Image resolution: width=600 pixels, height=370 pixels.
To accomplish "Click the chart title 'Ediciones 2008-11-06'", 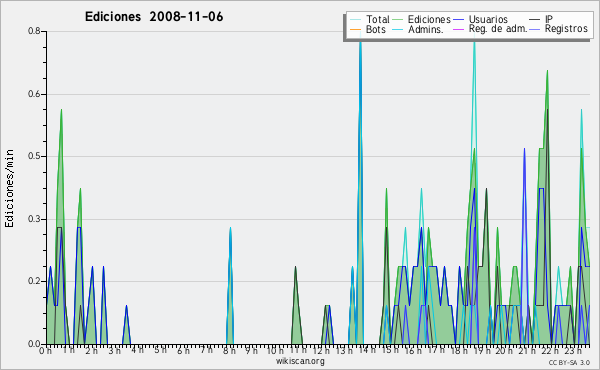I will (x=154, y=17).
